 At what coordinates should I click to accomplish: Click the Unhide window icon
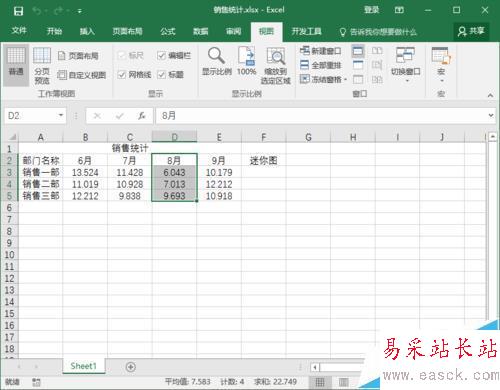pos(358,79)
